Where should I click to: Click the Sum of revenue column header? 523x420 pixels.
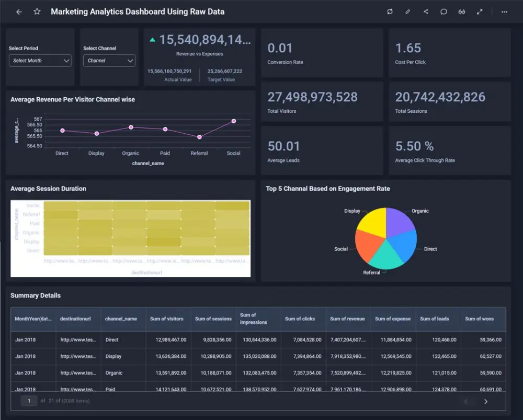(348, 319)
